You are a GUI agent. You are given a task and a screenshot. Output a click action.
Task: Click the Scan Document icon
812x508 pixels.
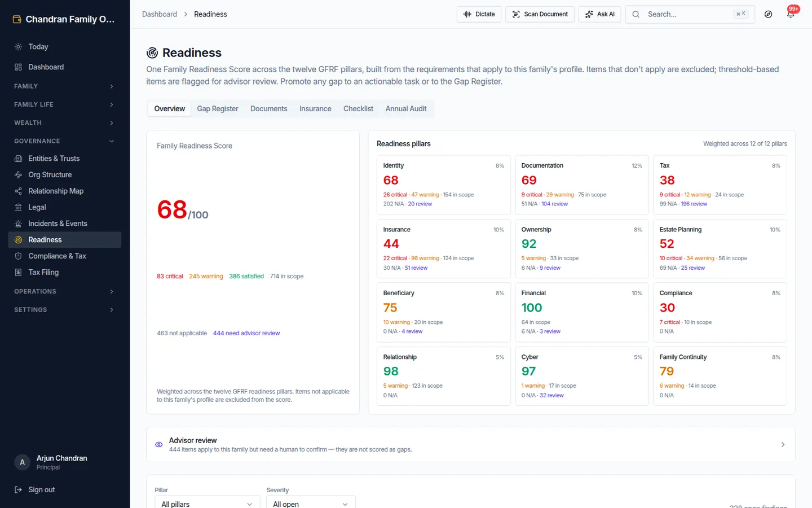(516, 14)
